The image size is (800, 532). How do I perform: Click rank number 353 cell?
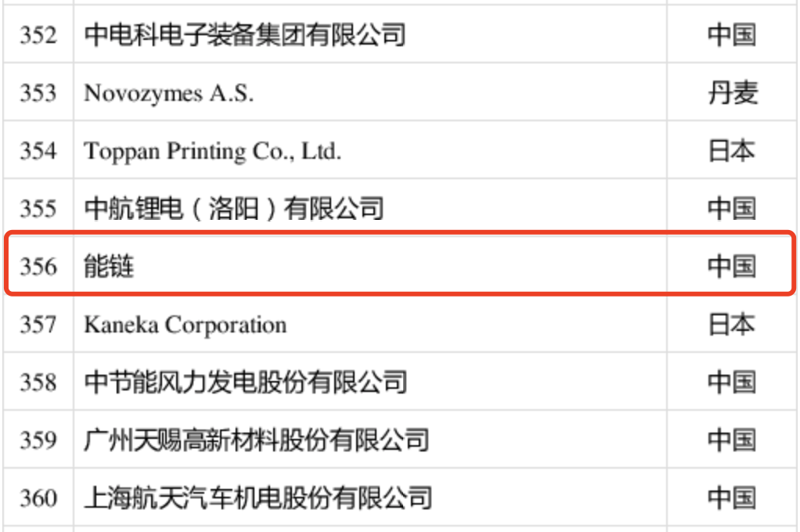[38, 93]
